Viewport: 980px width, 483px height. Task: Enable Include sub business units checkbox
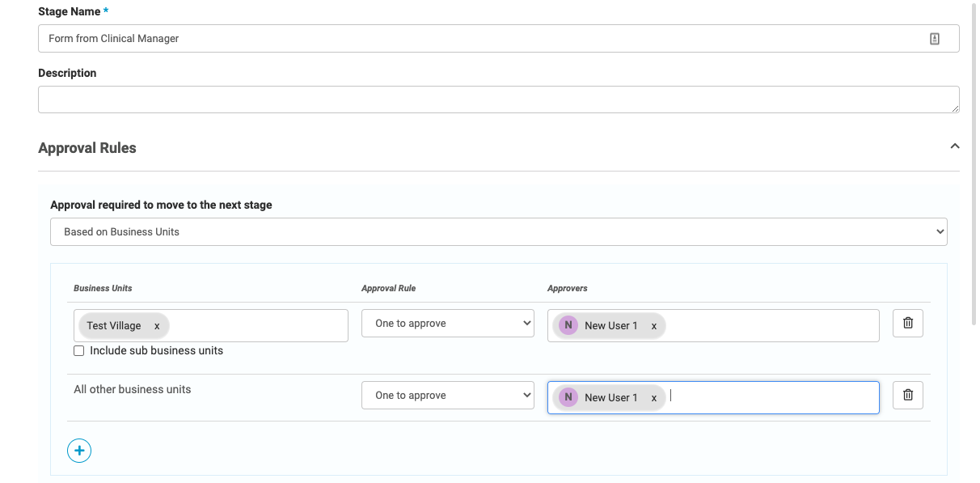pos(78,351)
